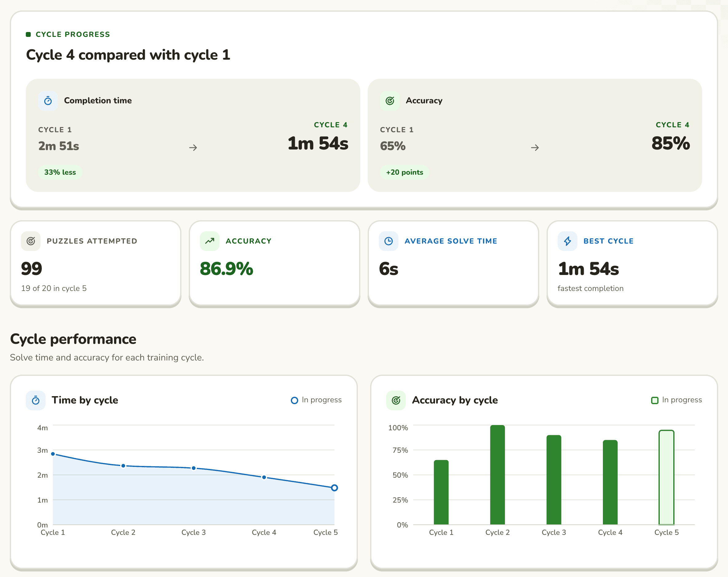Click the 65% Cycle 1 accuracy value

[x=393, y=146]
